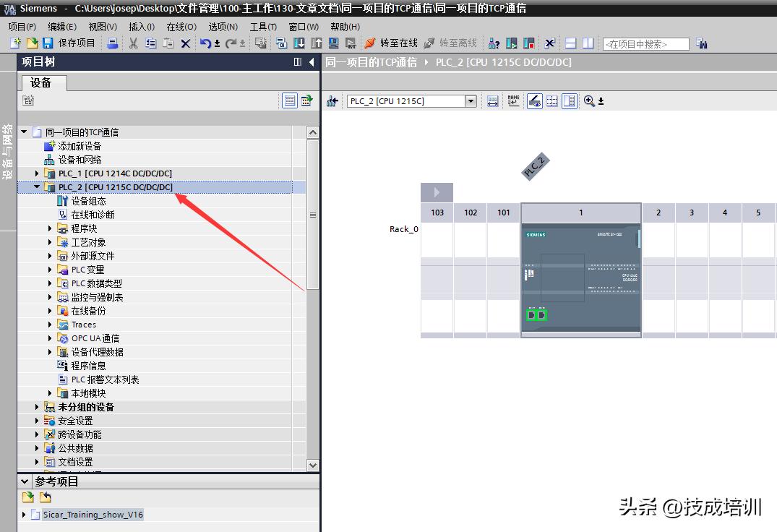
Task: Click the start CPU icon
Action: tap(512, 43)
